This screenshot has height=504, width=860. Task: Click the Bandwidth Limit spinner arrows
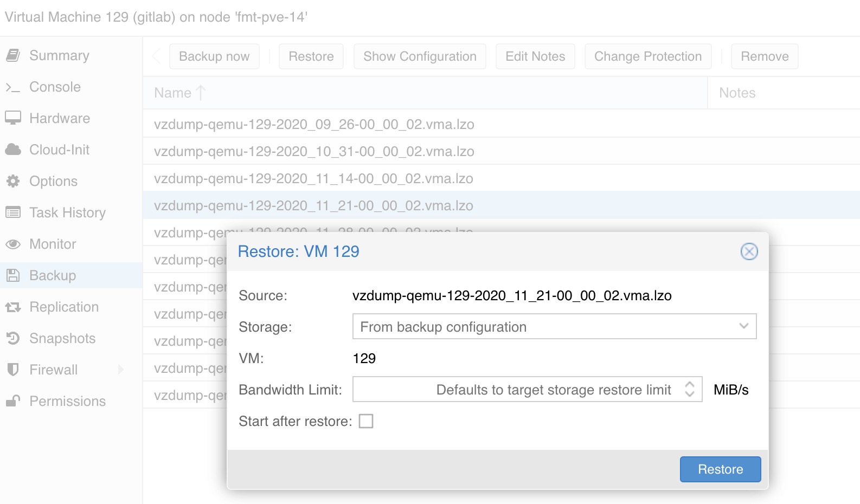(689, 389)
